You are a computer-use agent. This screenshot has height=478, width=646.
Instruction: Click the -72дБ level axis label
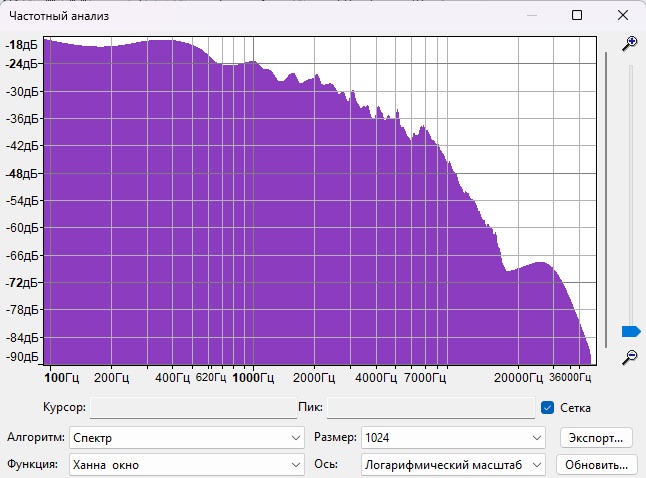(x=23, y=283)
